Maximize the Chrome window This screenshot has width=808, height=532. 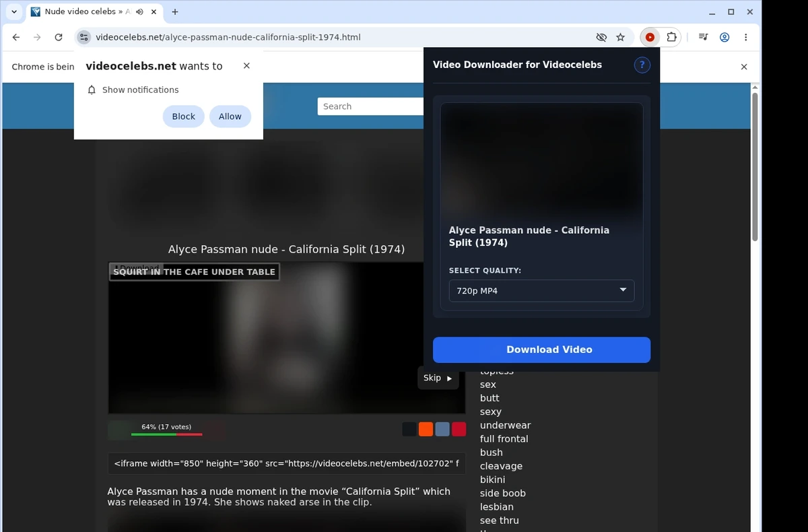point(731,11)
